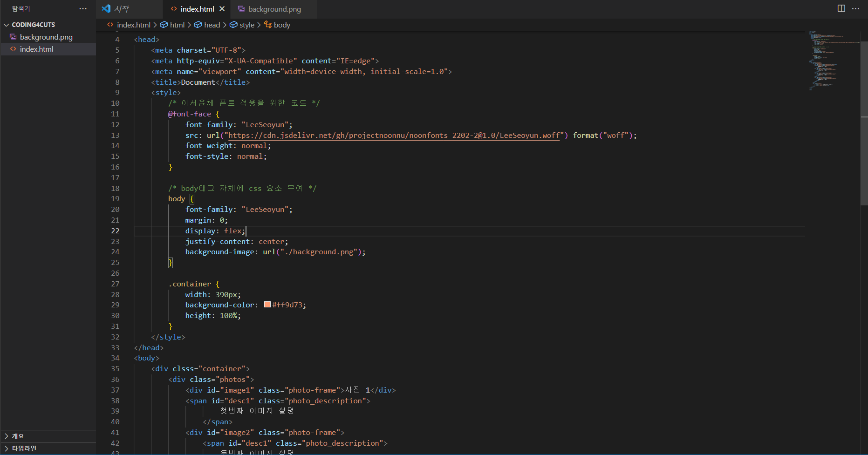Viewport: 868px width, 455px height.
Task: Click the 'font-weight: normal;' declaration
Action: [x=228, y=146]
